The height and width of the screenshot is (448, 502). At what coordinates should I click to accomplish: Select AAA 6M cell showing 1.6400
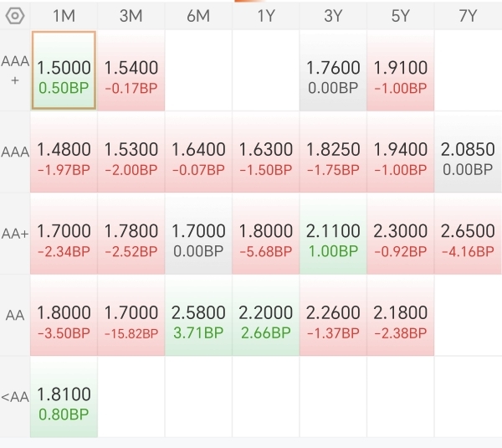point(198,152)
